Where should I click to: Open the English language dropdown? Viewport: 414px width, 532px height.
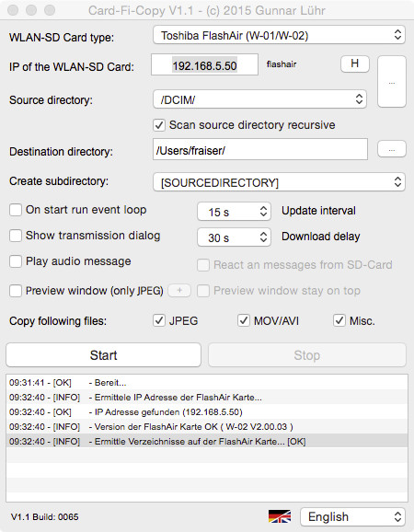click(x=352, y=516)
